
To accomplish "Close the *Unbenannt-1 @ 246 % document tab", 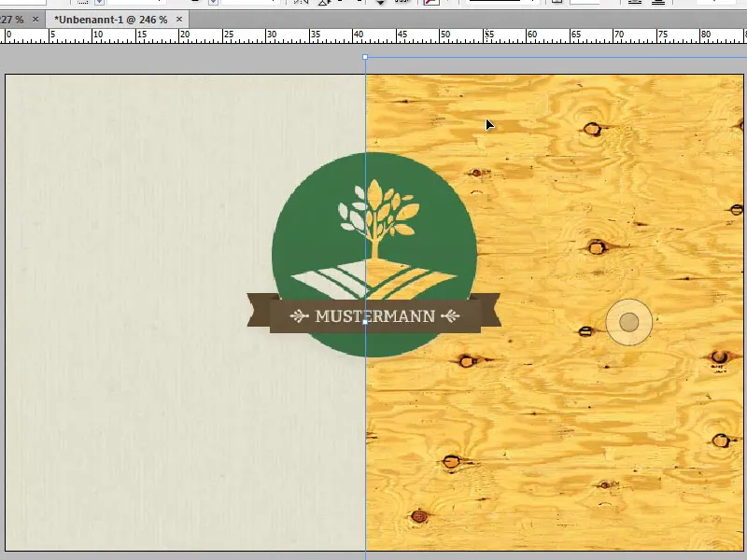I will point(179,20).
